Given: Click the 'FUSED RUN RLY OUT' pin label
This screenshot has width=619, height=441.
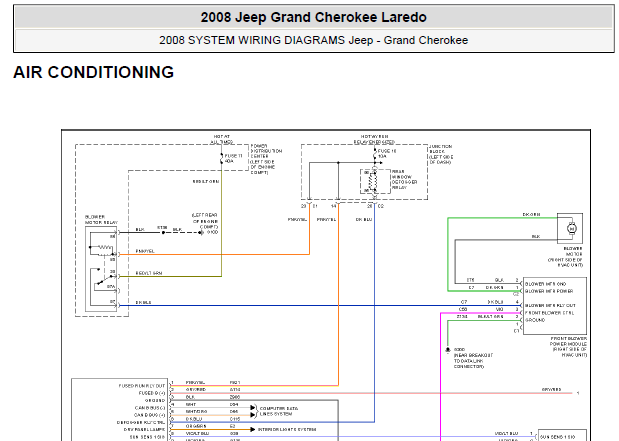Looking at the screenshot, I should coord(142,386).
